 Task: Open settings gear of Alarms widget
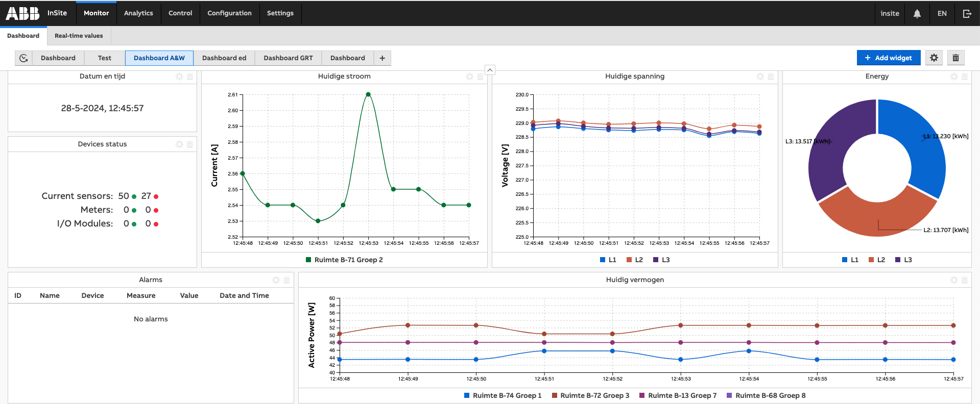pyautogui.click(x=276, y=280)
